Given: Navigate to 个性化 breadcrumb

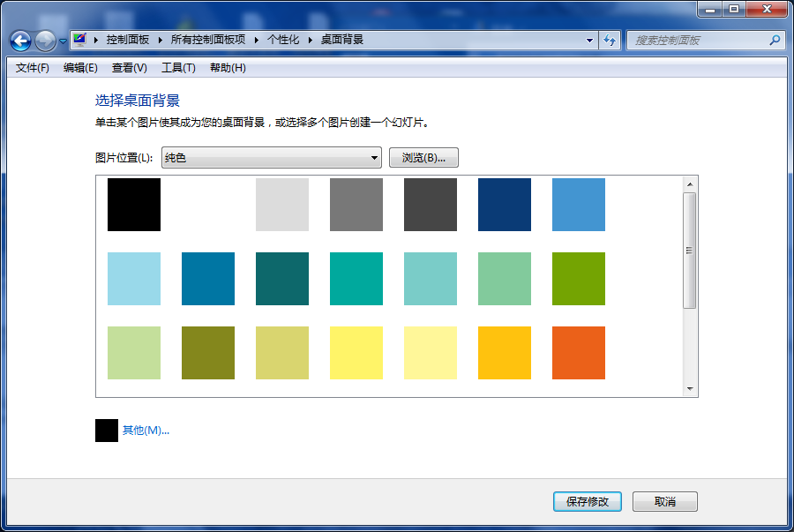Looking at the screenshot, I should (x=283, y=40).
